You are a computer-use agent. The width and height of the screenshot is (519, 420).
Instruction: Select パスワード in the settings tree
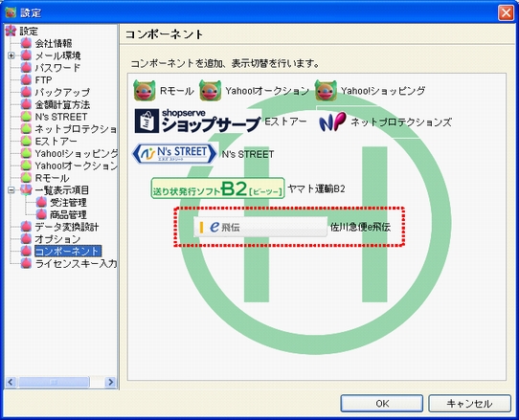[x=57, y=68]
